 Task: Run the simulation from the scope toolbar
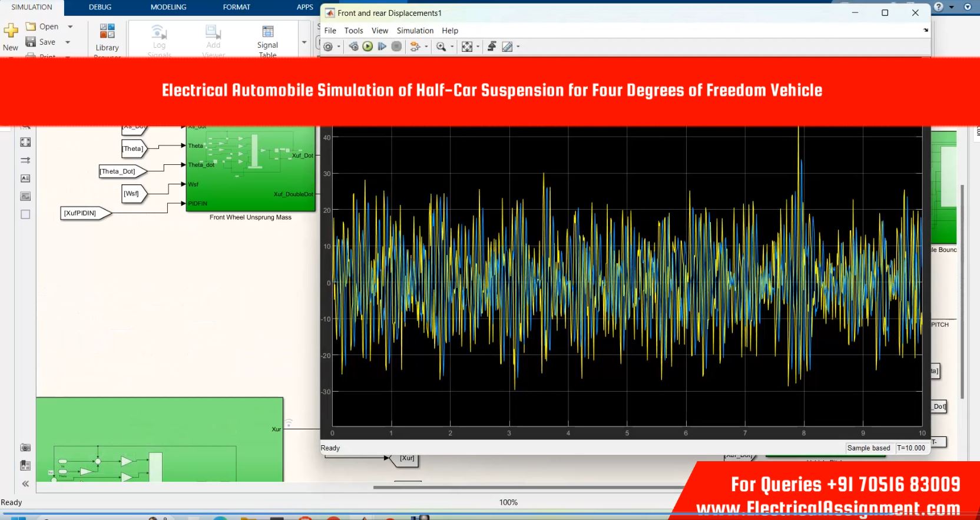coord(367,47)
